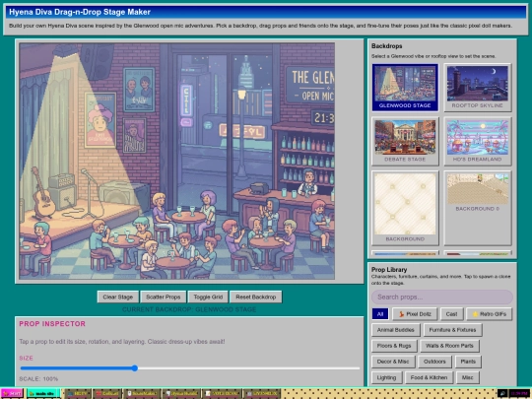Select the Background 0 sandy backdrop
Image resolution: width=532 pixels, height=399 pixels.
click(478, 208)
